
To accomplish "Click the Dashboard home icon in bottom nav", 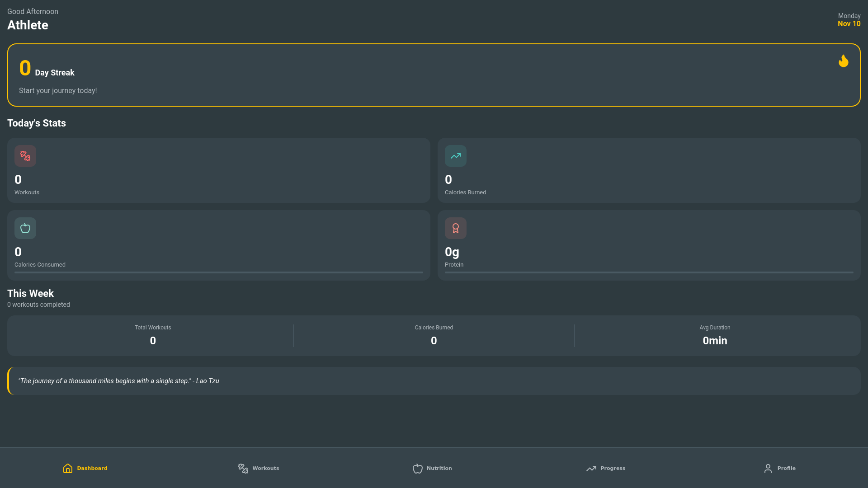I will (68, 468).
